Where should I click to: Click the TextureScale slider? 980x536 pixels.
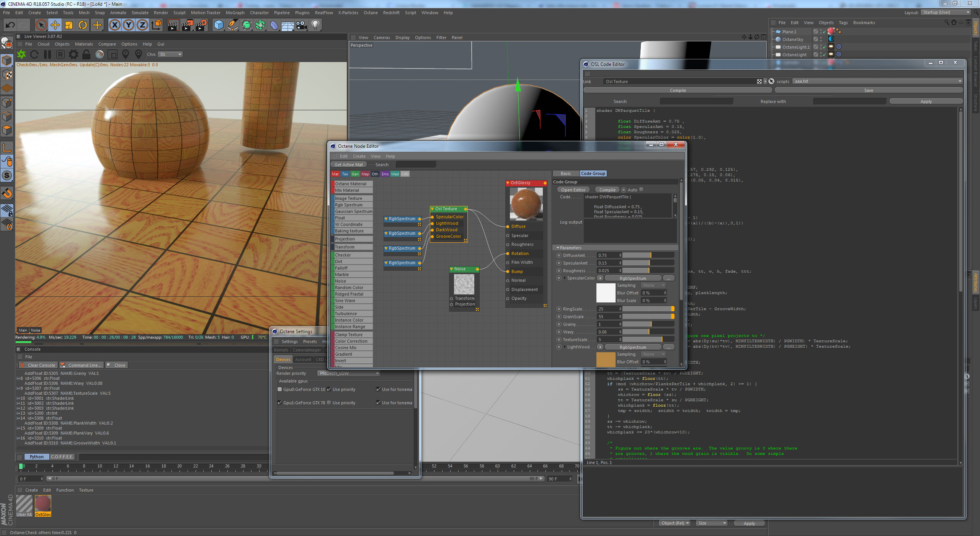(648, 340)
